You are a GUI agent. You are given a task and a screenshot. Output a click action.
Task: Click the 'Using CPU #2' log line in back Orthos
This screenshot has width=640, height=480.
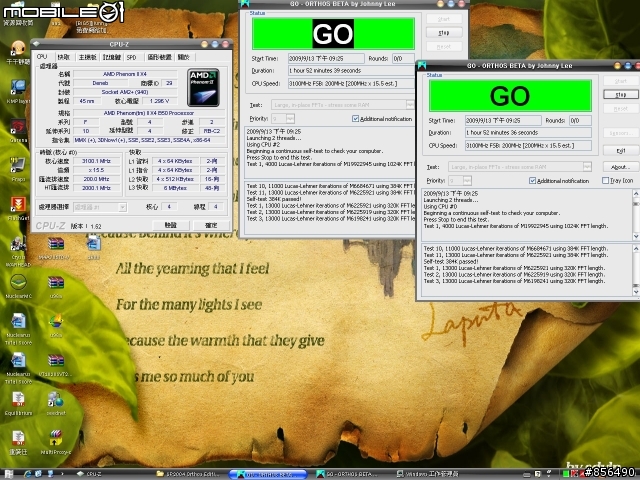[x=263, y=144]
